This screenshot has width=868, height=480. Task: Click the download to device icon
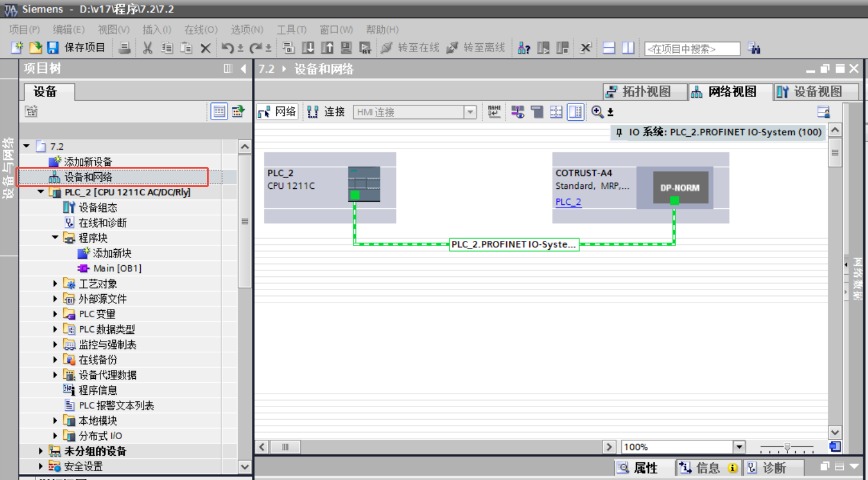(x=308, y=49)
